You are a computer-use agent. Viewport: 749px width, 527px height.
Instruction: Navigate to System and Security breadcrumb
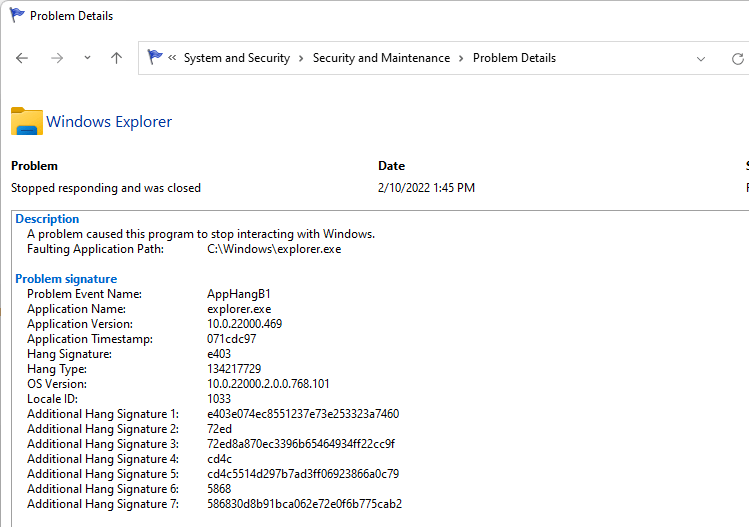click(237, 58)
